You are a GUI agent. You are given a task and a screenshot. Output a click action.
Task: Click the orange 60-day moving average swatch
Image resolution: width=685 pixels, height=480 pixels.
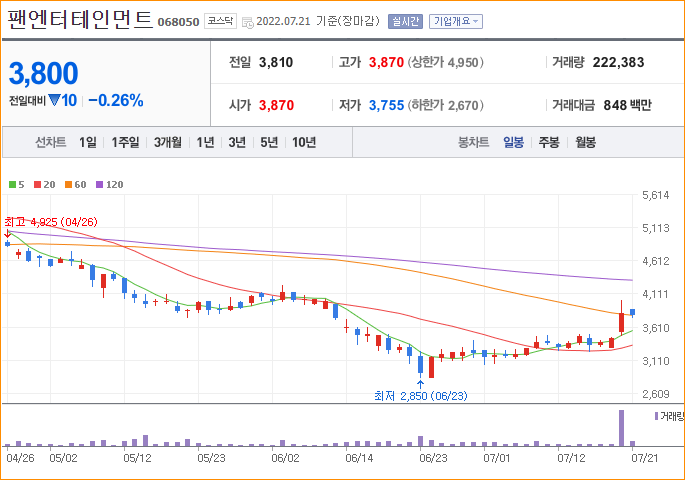point(69,185)
